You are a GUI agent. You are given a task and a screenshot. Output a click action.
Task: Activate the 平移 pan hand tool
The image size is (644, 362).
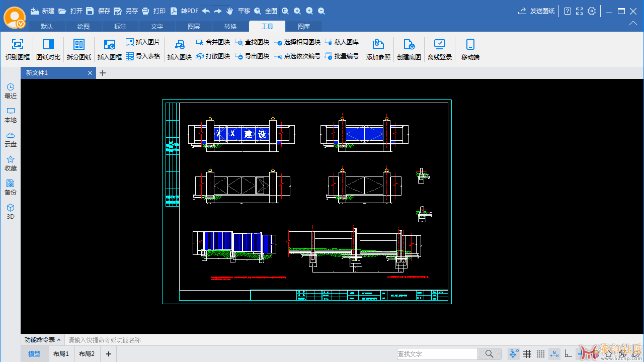pyautogui.click(x=238, y=11)
